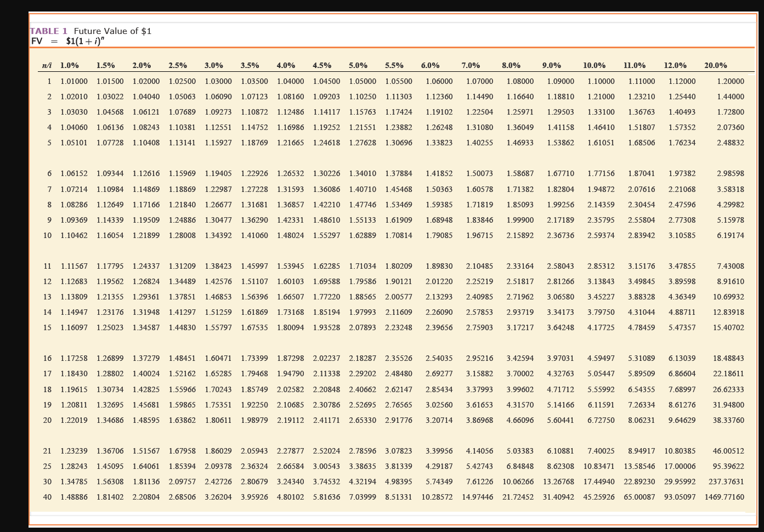
Task: Select the 5.5% column header
Action: tap(394, 65)
